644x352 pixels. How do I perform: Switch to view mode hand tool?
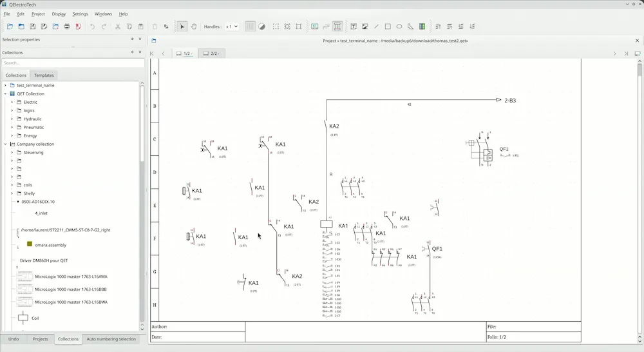194,26
